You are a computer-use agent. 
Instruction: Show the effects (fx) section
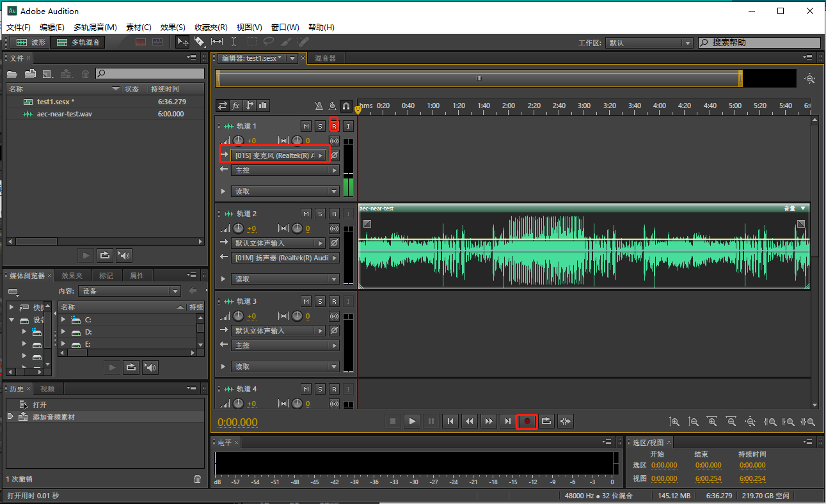click(x=236, y=106)
